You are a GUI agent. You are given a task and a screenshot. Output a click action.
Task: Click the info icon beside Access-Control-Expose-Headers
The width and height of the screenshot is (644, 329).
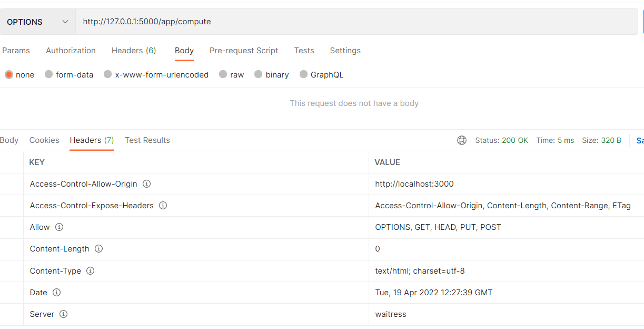pos(163,206)
